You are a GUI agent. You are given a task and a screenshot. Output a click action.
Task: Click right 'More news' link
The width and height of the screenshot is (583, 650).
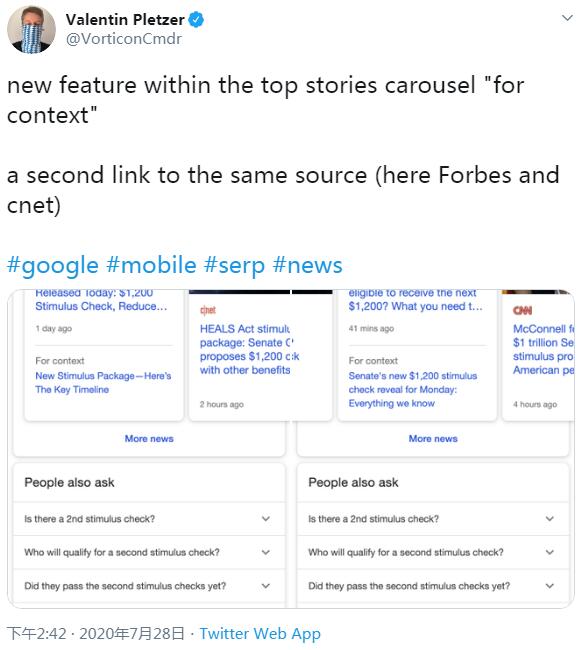[x=433, y=439]
